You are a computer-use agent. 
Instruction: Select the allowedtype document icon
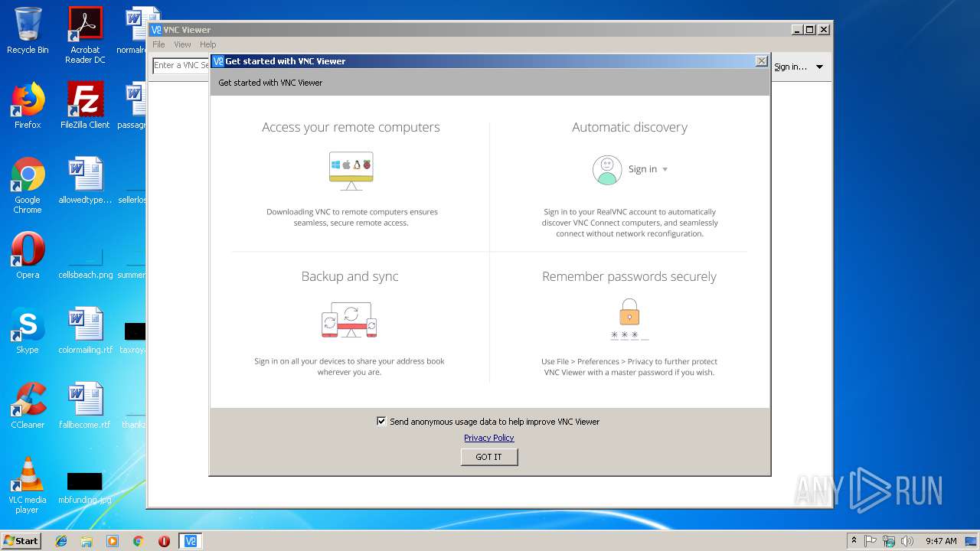pyautogui.click(x=85, y=181)
